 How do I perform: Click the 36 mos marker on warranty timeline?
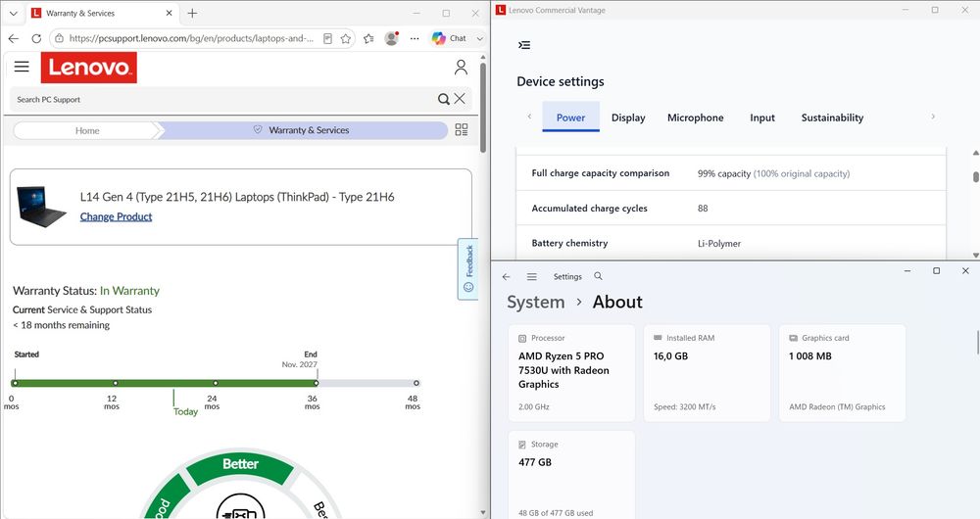pos(317,383)
